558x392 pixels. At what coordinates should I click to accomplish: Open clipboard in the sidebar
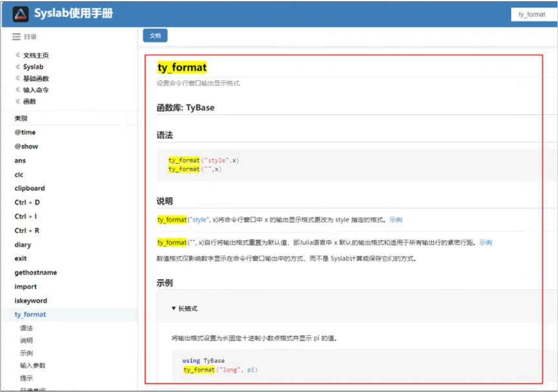tap(30, 189)
